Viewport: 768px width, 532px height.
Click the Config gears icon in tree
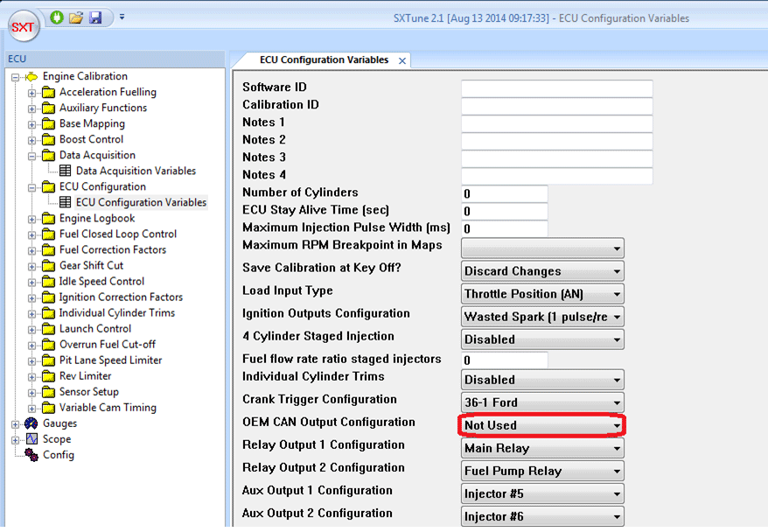[x=31, y=455]
